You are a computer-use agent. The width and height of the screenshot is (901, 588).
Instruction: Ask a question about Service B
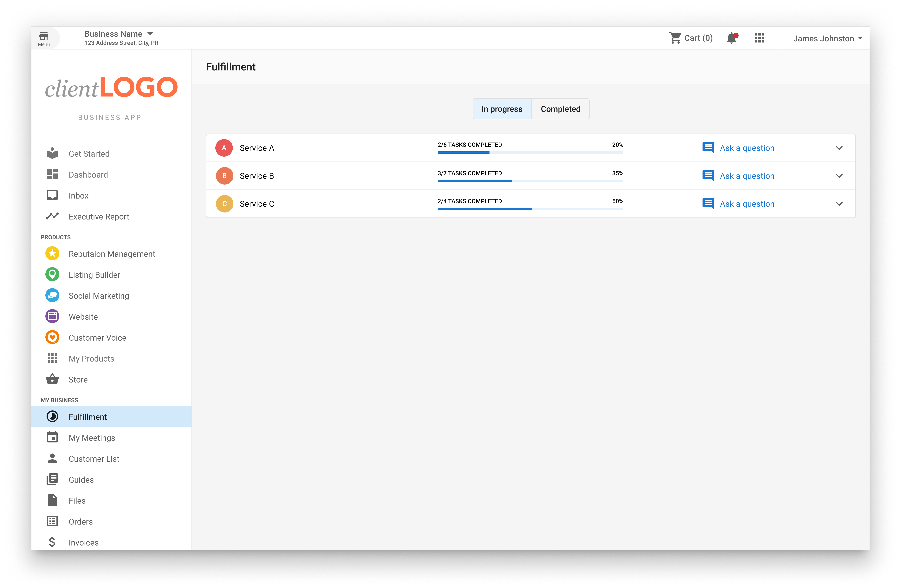pos(747,176)
